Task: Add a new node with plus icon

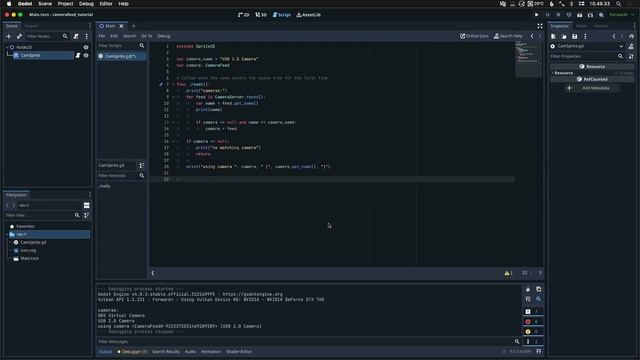Action: point(9,36)
